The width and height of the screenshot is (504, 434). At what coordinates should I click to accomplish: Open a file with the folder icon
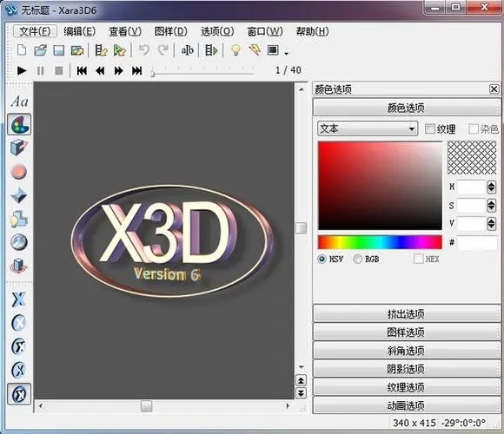pyautogui.click(x=41, y=50)
